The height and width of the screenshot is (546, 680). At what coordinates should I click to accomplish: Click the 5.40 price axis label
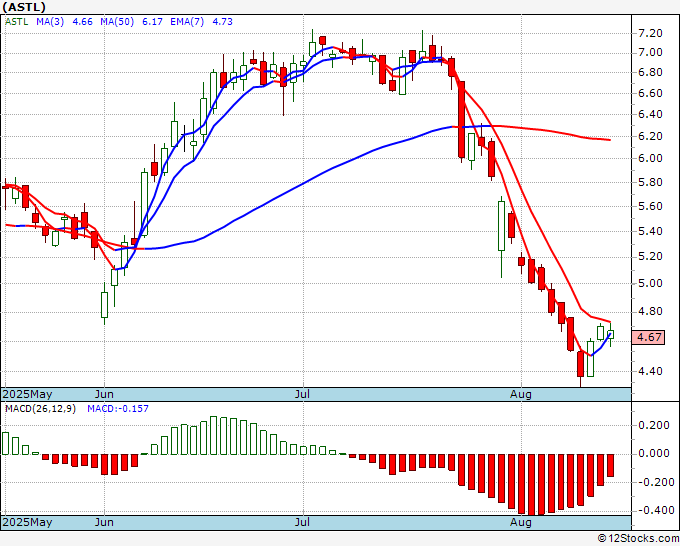[651, 231]
